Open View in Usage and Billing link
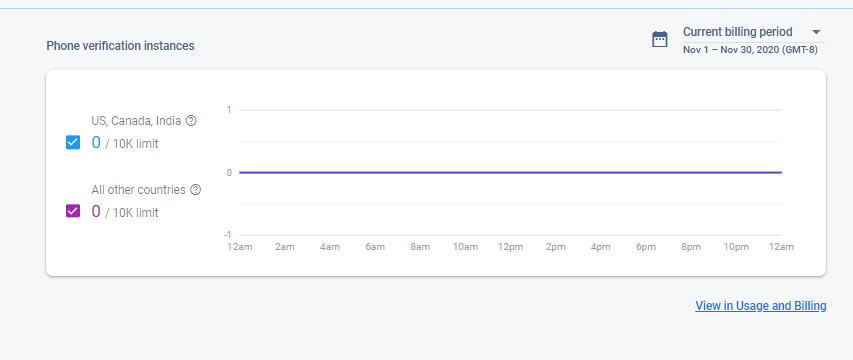The height and width of the screenshot is (360, 853). click(x=761, y=306)
